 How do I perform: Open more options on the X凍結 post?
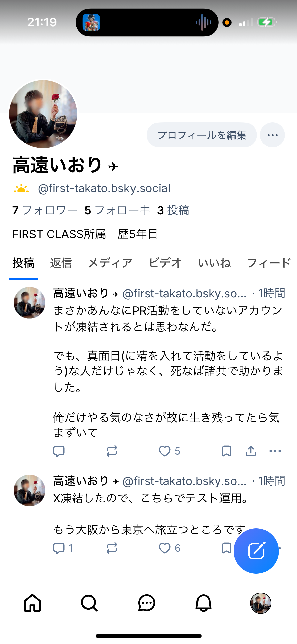coord(280,548)
